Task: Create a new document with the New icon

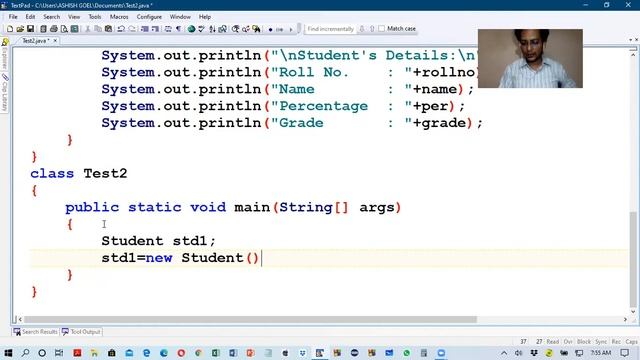Action: click(x=10, y=29)
